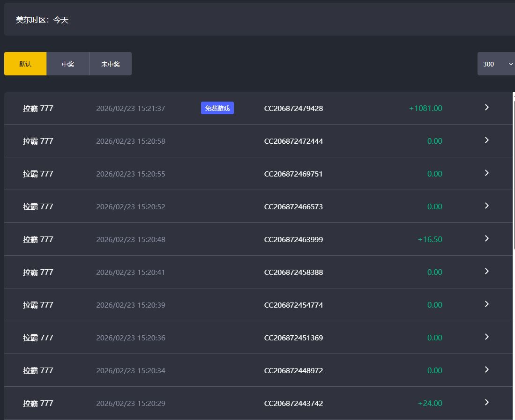Switch to the 中奖 tab
The image size is (515, 420).
coord(68,64)
